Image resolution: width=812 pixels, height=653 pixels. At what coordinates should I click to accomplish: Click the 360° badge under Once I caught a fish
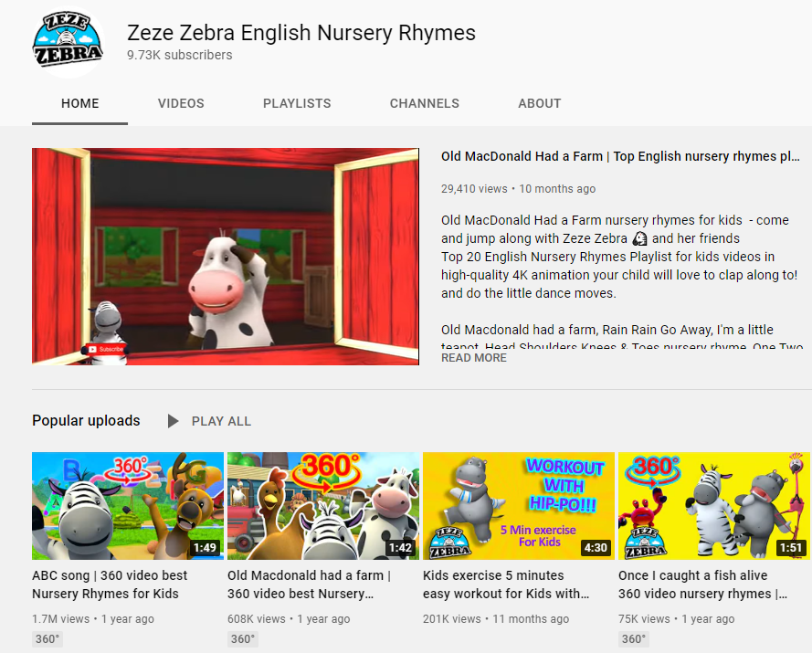coord(634,639)
